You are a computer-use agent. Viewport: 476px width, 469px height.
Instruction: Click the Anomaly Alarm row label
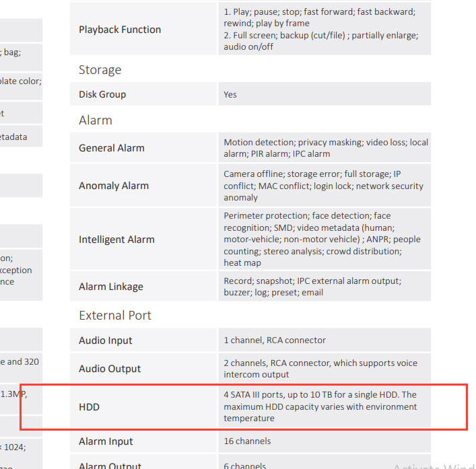pyautogui.click(x=114, y=186)
